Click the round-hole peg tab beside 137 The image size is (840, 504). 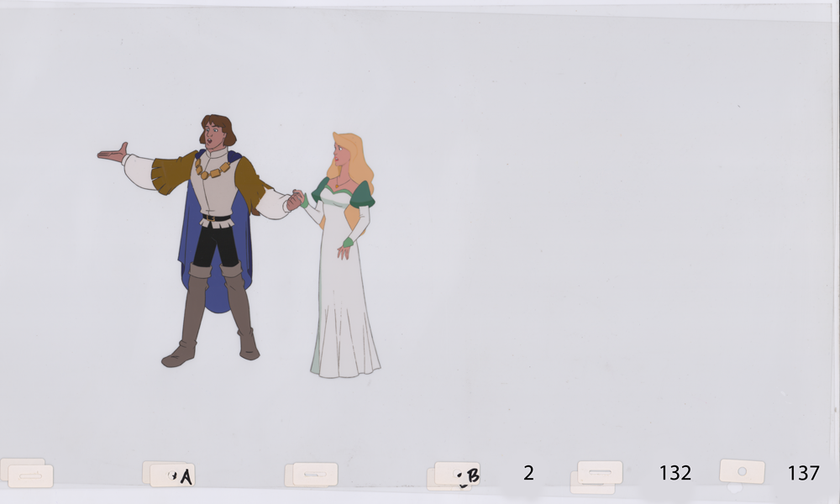[x=742, y=471]
